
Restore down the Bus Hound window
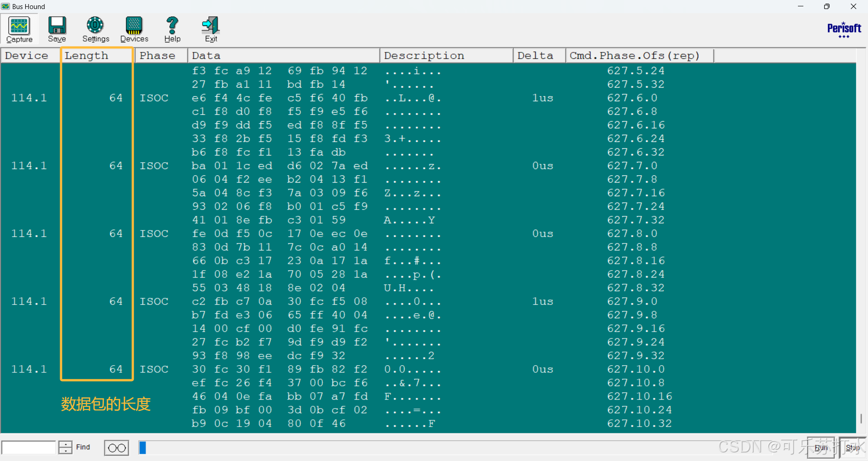coord(826,6)
